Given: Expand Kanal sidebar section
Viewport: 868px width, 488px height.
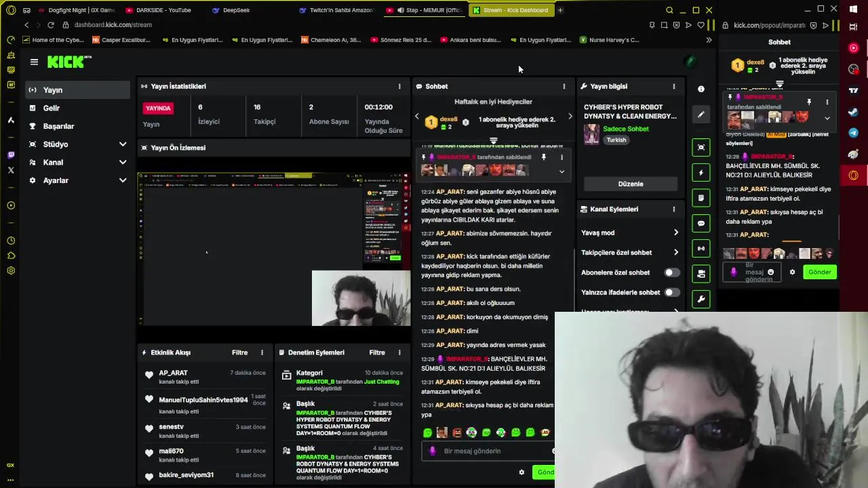Looking at the screenshot, I should tap(123, 163).
